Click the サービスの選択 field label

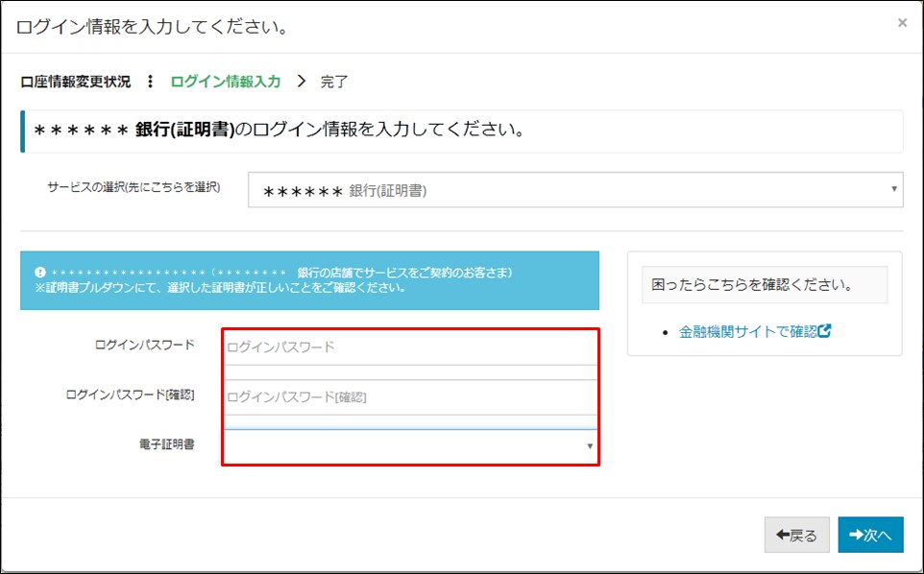[134, 187]
